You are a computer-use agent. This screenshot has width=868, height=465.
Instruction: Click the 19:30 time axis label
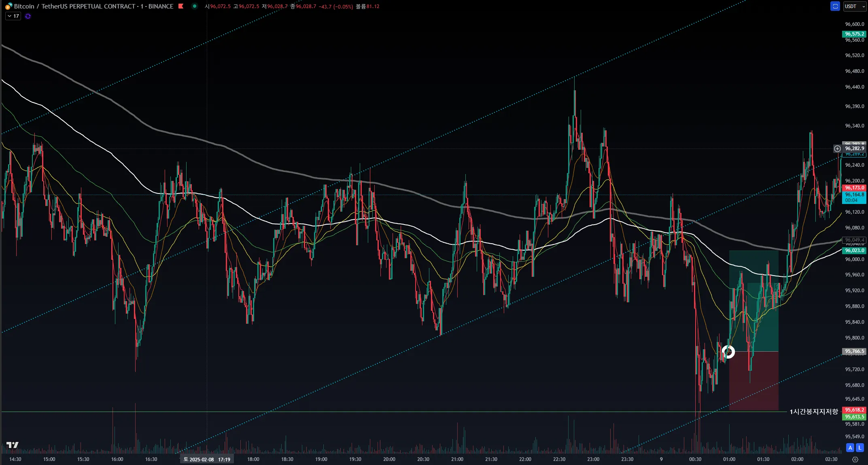pyautogui.click(x=355, y=459)
